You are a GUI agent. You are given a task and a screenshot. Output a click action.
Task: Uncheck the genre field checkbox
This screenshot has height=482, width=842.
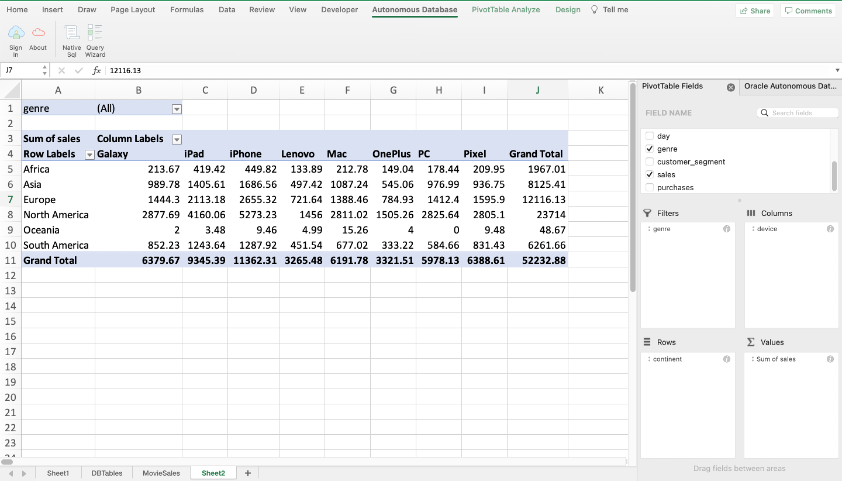(x=650, y=149)
